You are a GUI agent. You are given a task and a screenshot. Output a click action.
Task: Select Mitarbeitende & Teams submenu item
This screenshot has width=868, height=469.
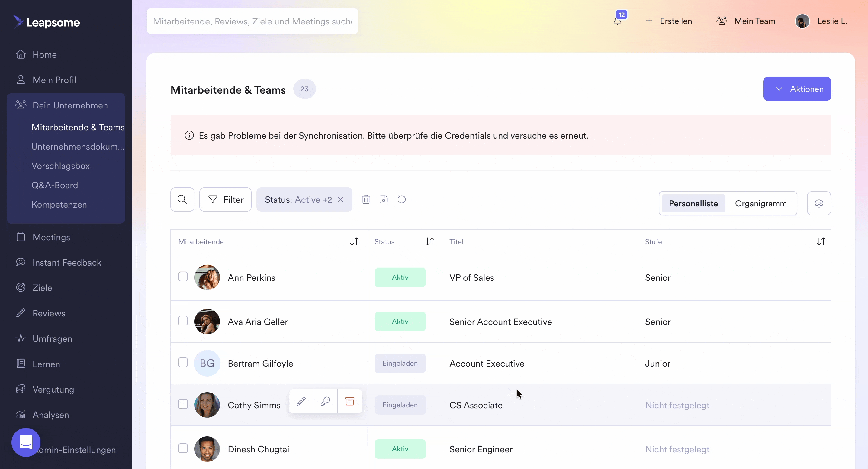78,127
